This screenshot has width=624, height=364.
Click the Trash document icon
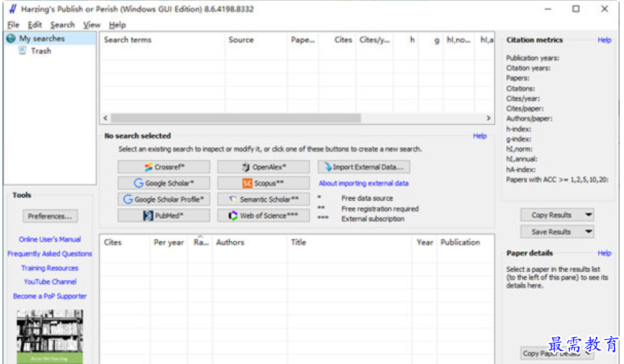click(x=22, y=50)
